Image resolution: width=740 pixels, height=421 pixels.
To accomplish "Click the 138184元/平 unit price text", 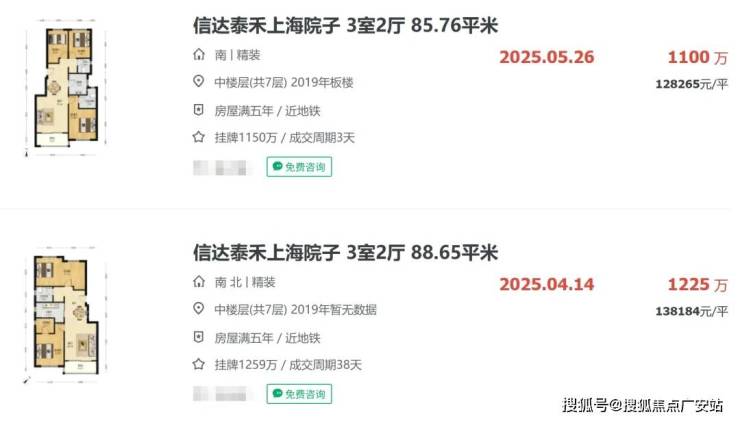I will [691, 312].
